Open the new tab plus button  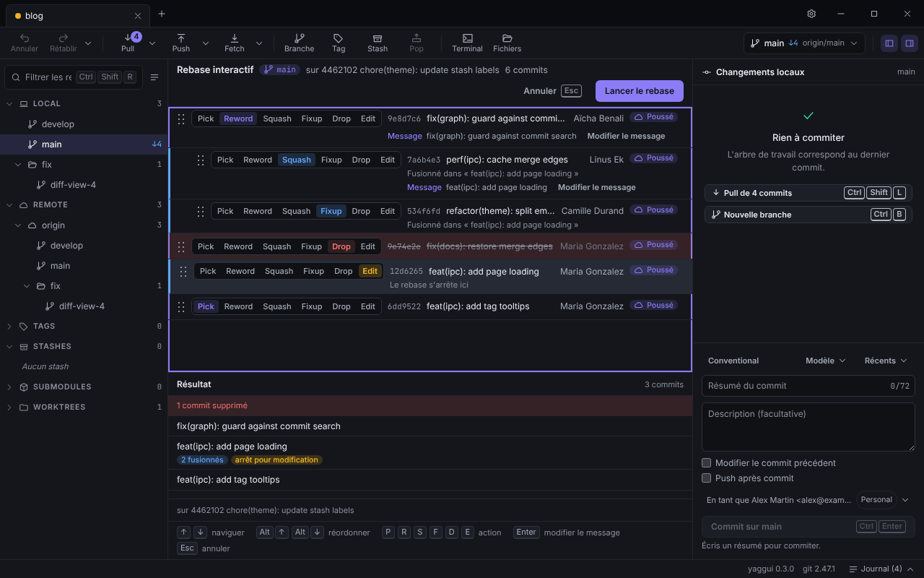pyautogui.click(x=162, y=14)
